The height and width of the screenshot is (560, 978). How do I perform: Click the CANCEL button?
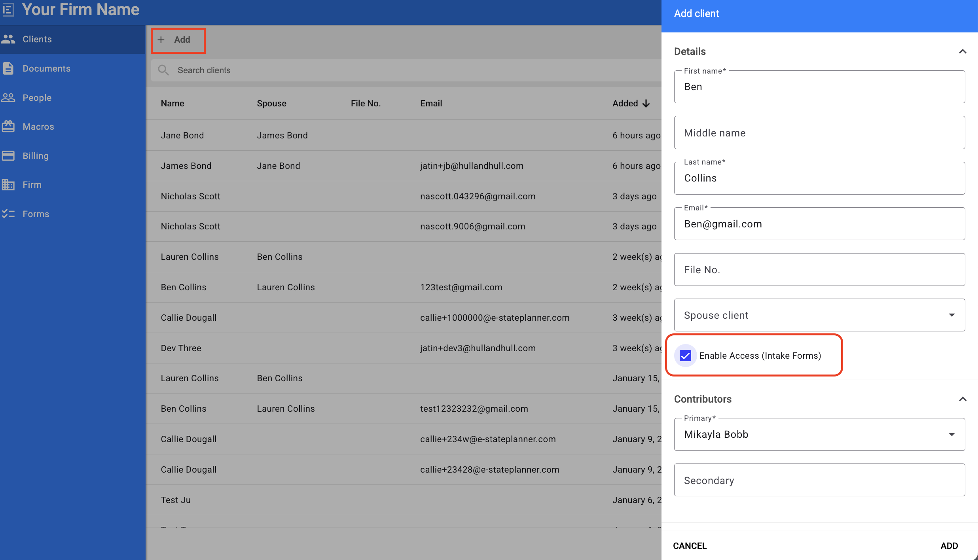click(x=690, y=546)
